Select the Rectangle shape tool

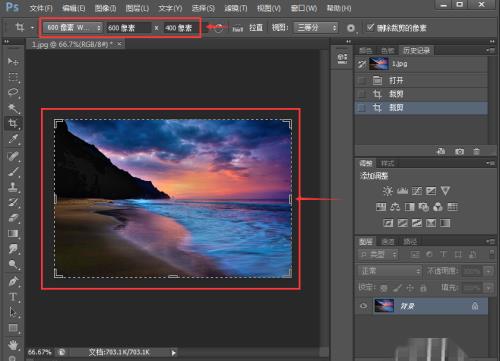coord(13,328)
